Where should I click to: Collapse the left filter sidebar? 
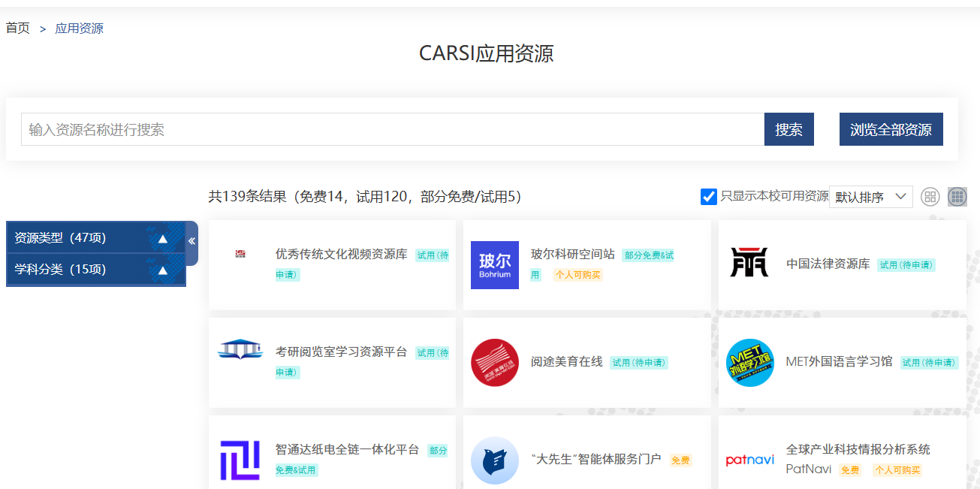pos(191,241)
